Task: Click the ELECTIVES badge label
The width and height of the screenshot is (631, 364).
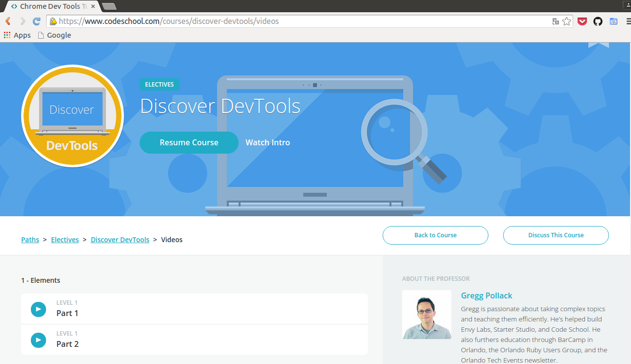Action: pos(159,85)
